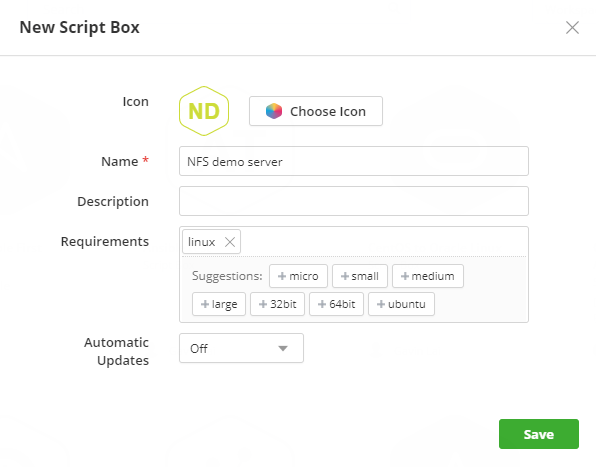Click the Requirements field label
The width and height of the screenshot is (596, 467).
(x=105, y=242)
